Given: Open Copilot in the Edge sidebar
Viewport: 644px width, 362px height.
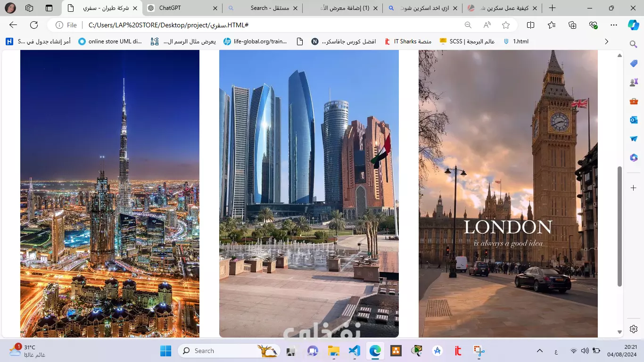Looking at the screenshot, I should coord(634,25).
